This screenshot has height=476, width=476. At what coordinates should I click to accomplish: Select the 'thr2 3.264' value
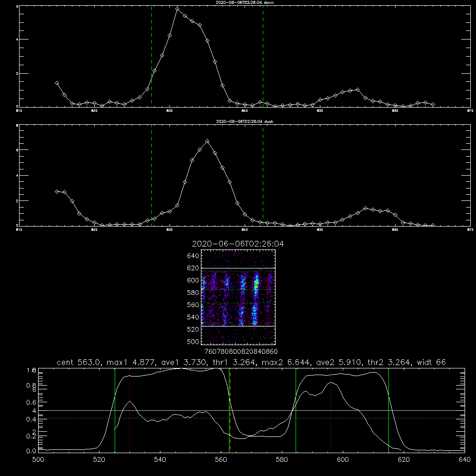pos(389,362)
